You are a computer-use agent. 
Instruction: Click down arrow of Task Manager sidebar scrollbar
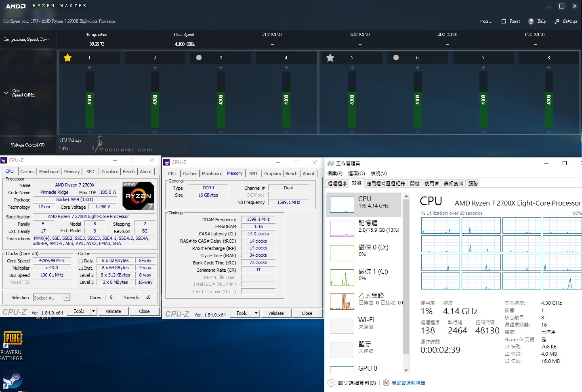[406, 370]
